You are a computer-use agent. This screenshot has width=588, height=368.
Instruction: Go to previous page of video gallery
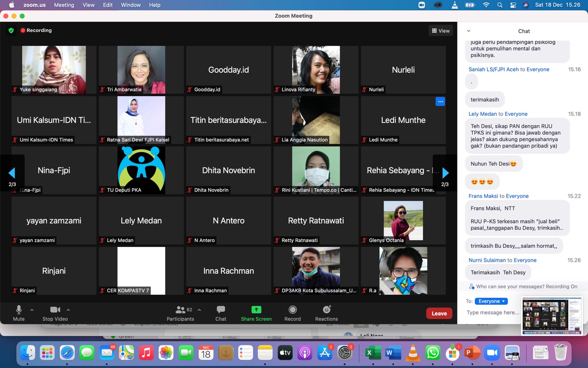pos(12,173)
